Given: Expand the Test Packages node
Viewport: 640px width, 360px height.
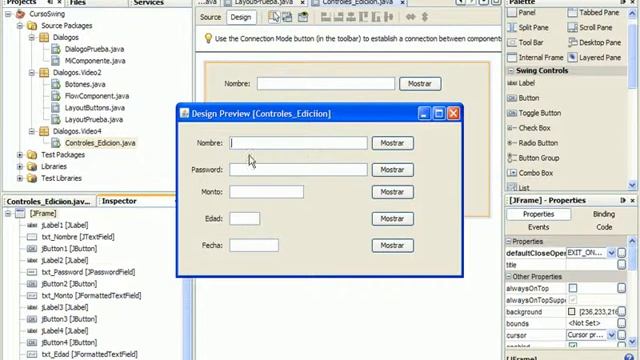Looking at the screenshot, I should [x=20, y=155].
